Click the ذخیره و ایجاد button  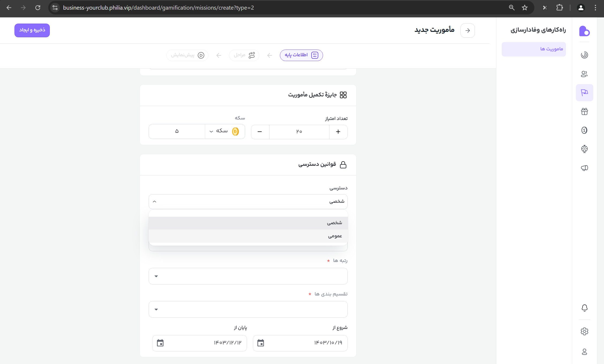pyautogui.click(x=32, y=30)
